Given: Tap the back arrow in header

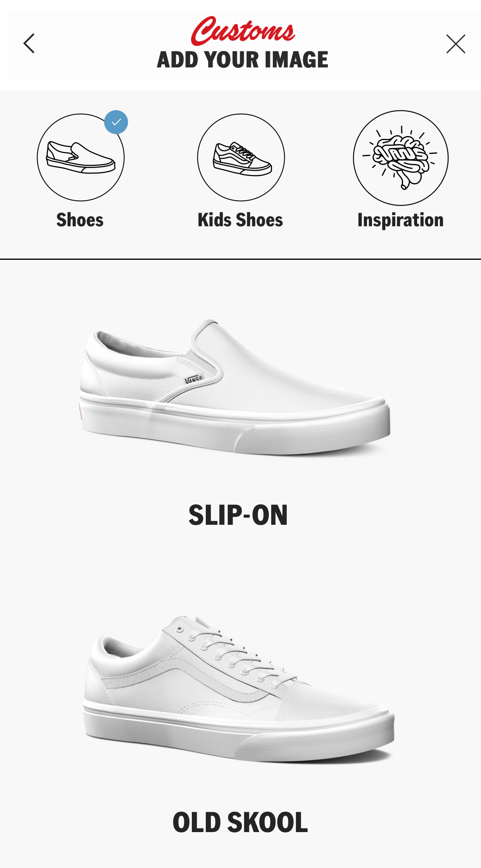Looking at the screenshot, I should pos(29,43).
